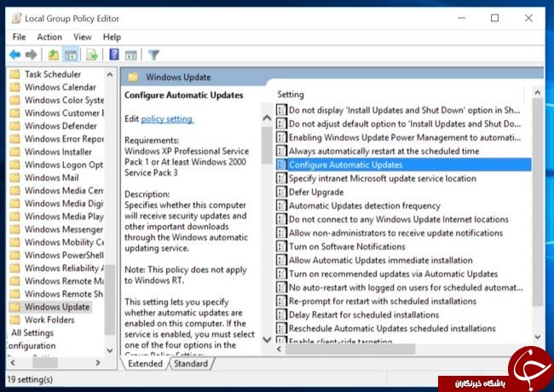Click description pane scroll up arrow
Image resolution: width=554 pixels, height=392 pixels.
click(x=267, y=118)
